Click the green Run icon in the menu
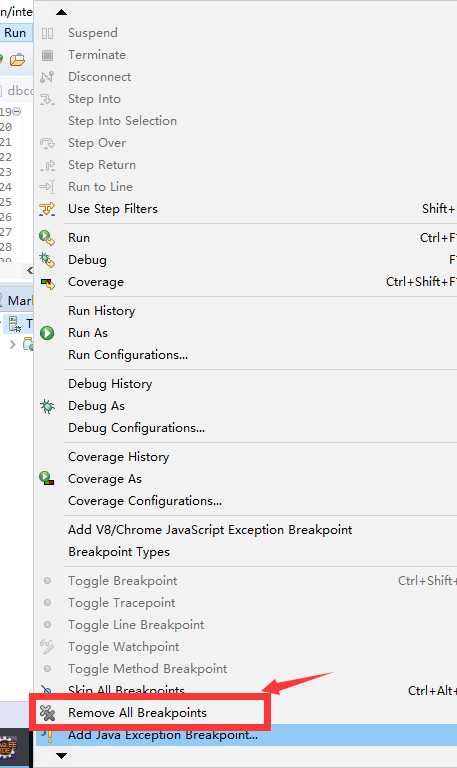This screenshot has height=768, width=457. pos(47,238)
